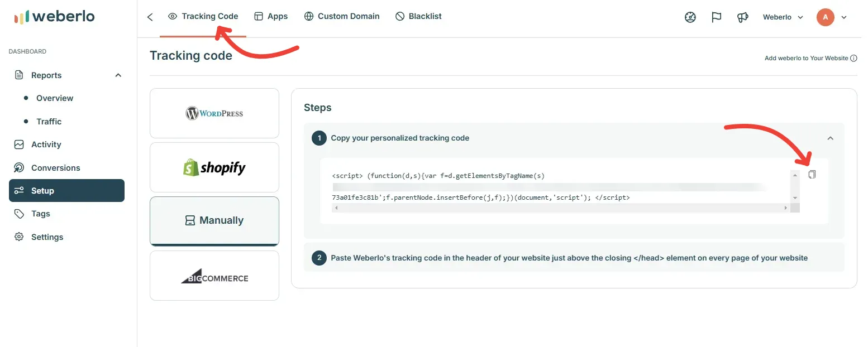Open the megaphone announcements icon

coord(742,17)
